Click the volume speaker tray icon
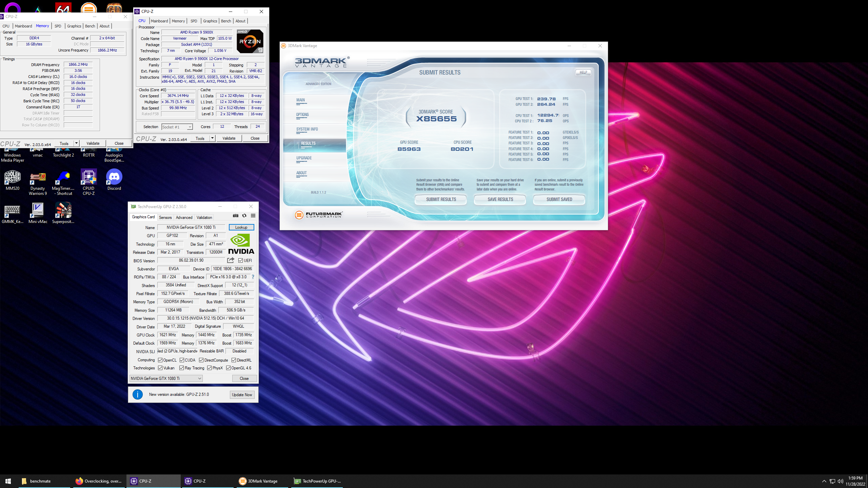The height and width of the screenshot is (488, 868). 841,481
